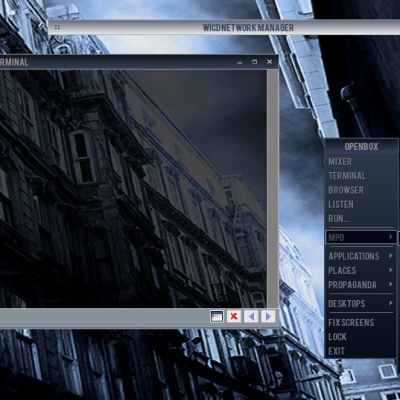400x400 pixels.
Task: Click the left arrow icon in the terminal toolbar
Action: (x=251, y=316)
